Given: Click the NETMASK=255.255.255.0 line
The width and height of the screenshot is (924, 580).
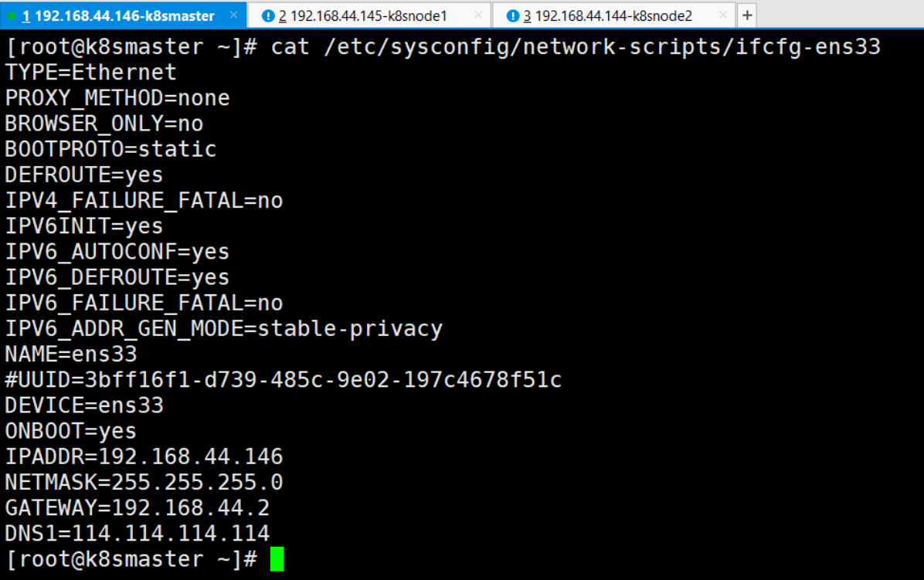Looking at the screenshot, I should click(x=144, y=482).
